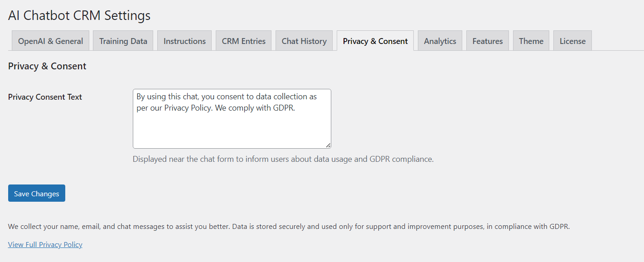Click inside the Privacy Consent Text box
This screenshot has height=262, width=644.
pos(232,119)
